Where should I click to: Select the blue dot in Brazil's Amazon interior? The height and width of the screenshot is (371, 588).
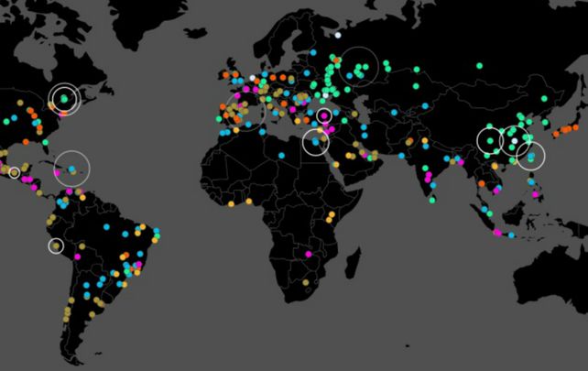point(106,227)
